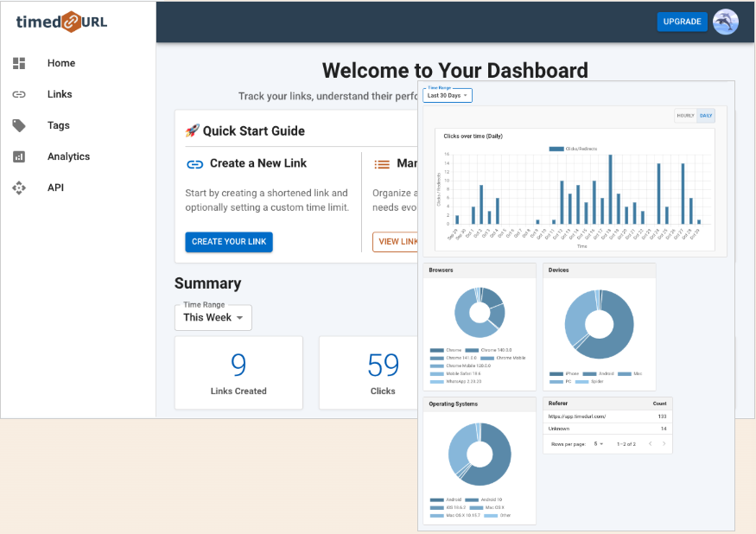The height and width of the screenshot is (534, 756).
Task: Select Tags in the sidebar menu
Action: coord(59,125)
